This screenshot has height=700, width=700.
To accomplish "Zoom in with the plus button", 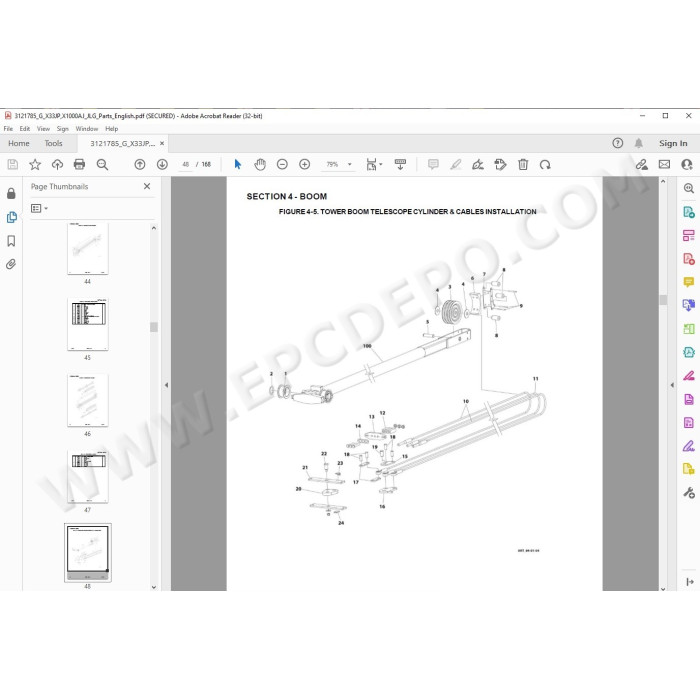I will (x=304, y=165).
